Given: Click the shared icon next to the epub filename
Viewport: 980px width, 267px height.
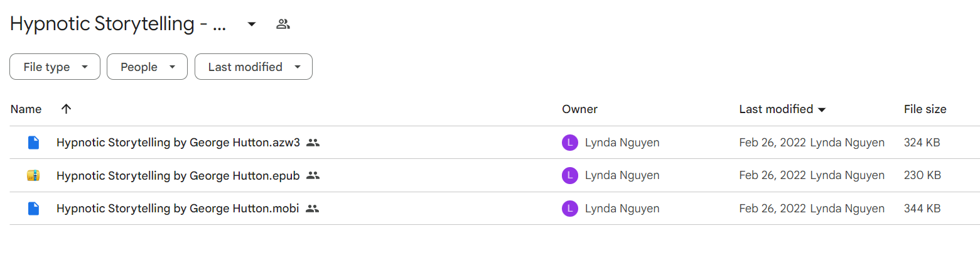Looking at the screenshot, I should (x=313, y=175).
